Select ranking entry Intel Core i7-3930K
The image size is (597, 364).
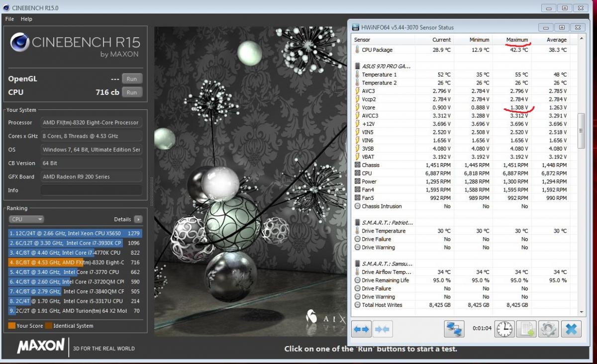(x=75, y=243)
